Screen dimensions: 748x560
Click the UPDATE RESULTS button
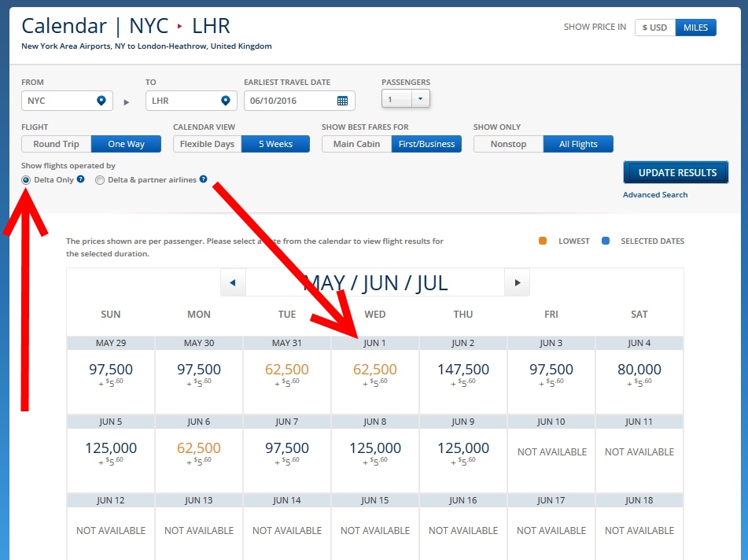click(x=676, y=172)
